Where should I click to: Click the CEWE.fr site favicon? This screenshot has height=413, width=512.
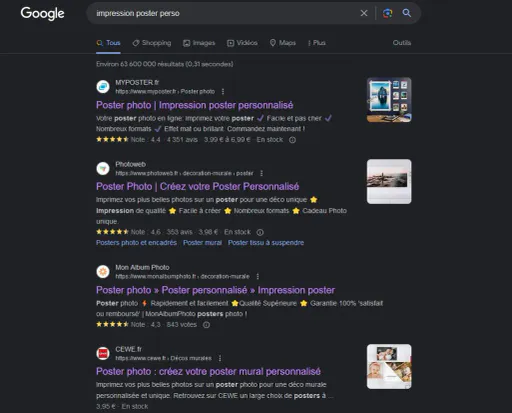(x=103, y=353)
